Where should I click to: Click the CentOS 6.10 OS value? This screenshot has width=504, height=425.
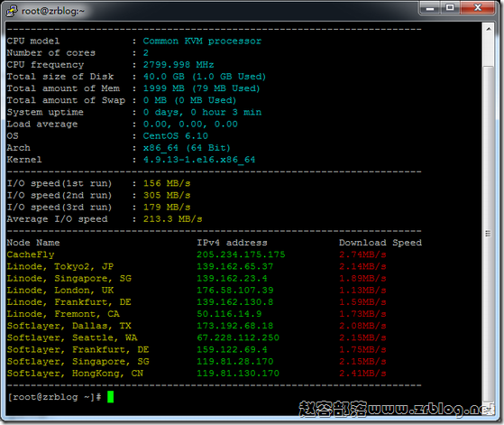pyautogui.click(x=176, y=135)
